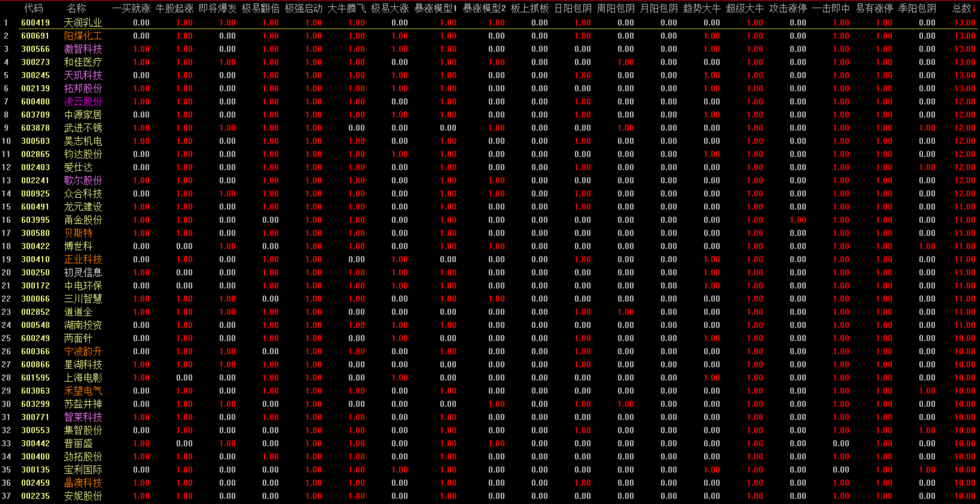Click stock code 300442
The width and height of the screenshot is (980, 504).
pyautogui.click(x=35, y=443)
